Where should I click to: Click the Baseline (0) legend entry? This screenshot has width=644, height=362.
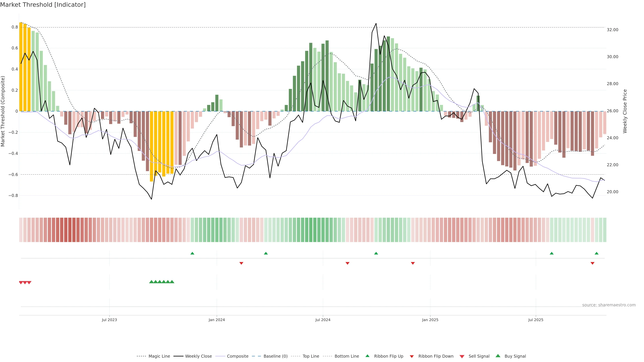pos(276,356)
